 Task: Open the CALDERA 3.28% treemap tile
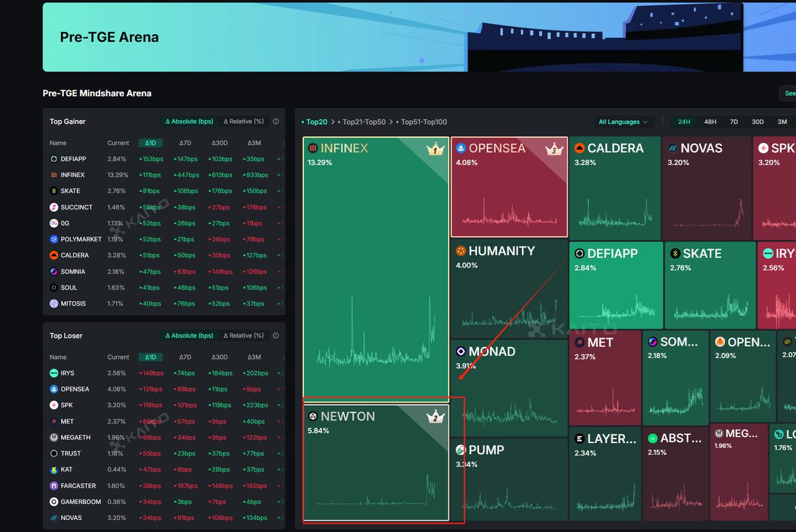[615, 188]
